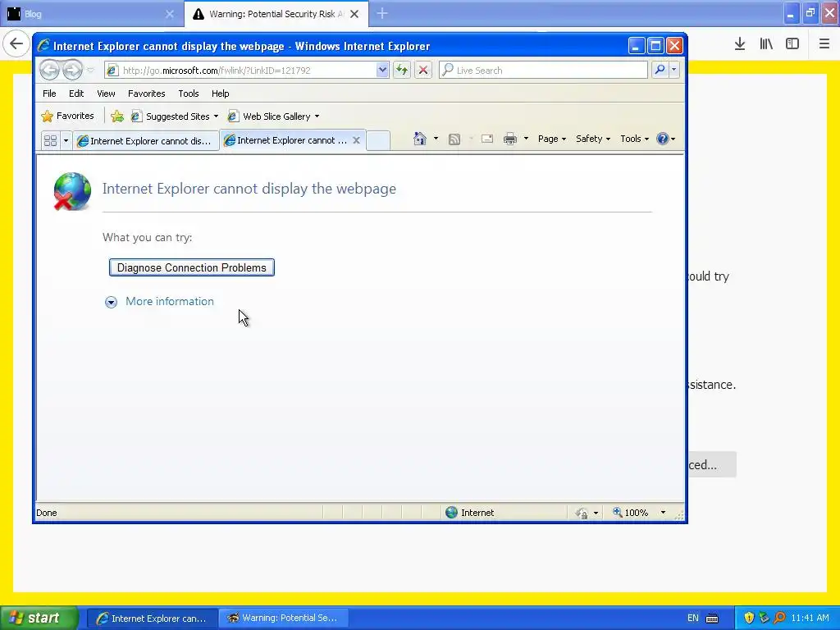Open a new blank IE tab
The image size is (840, 630).
378,140
